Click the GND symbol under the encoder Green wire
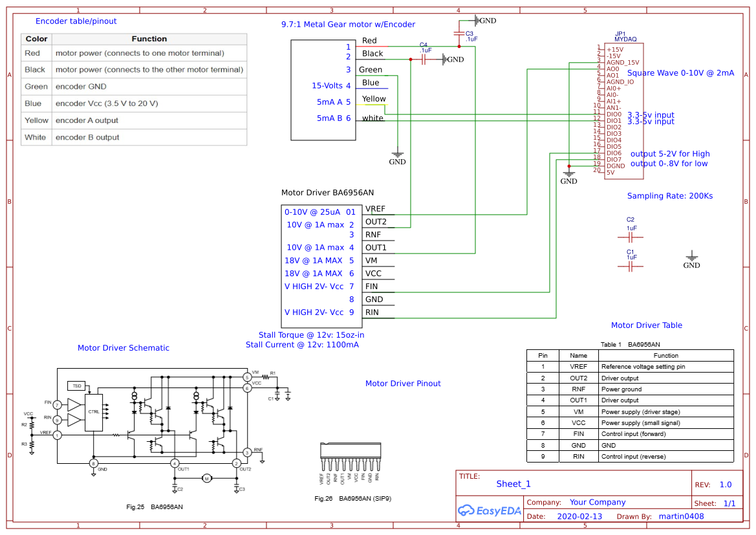 (397, 156)
